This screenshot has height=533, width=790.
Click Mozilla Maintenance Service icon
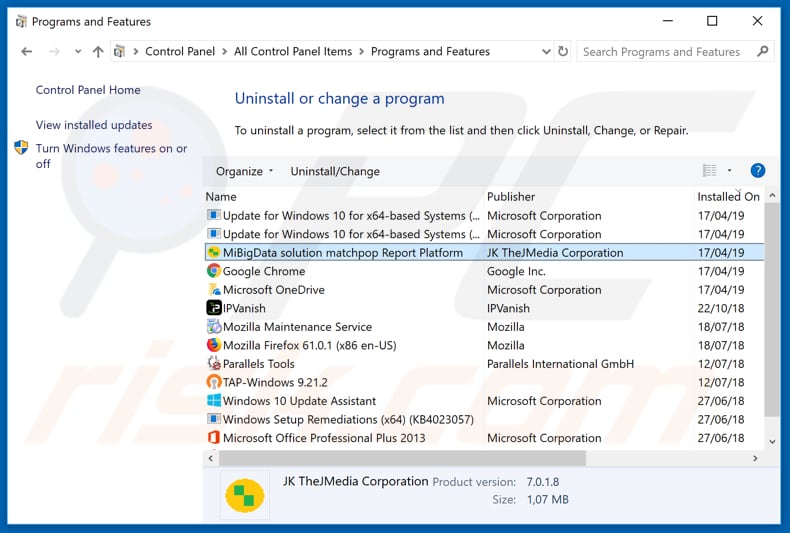click(x=214, y=326)
